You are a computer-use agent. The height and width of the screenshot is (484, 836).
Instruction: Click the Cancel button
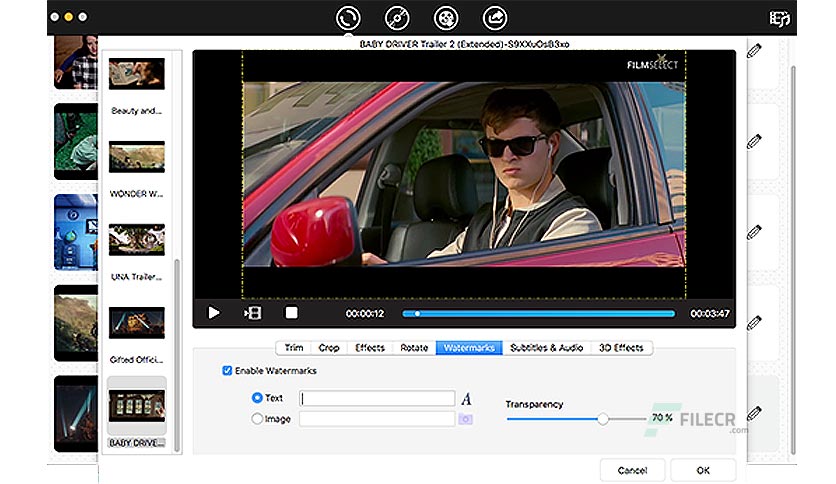coord(632,470)
